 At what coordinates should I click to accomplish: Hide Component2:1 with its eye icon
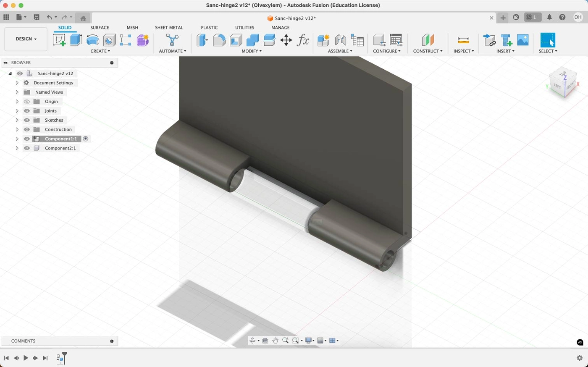pyautogui.click(x=26, y=148)
